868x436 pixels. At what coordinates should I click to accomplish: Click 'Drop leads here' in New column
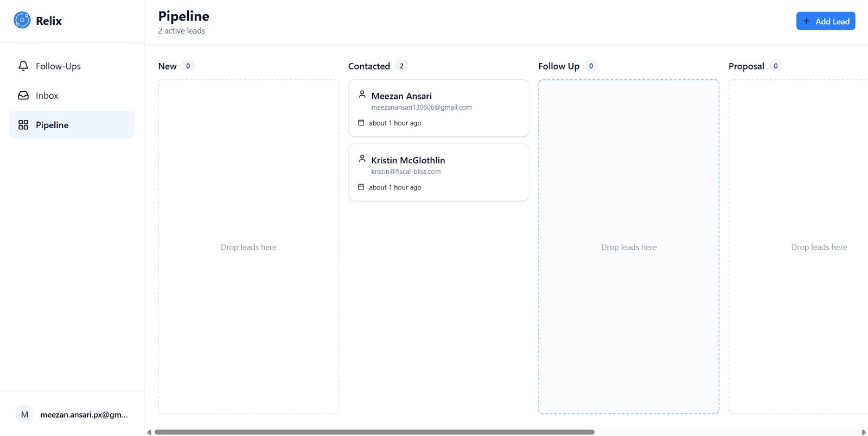(248, 247)
